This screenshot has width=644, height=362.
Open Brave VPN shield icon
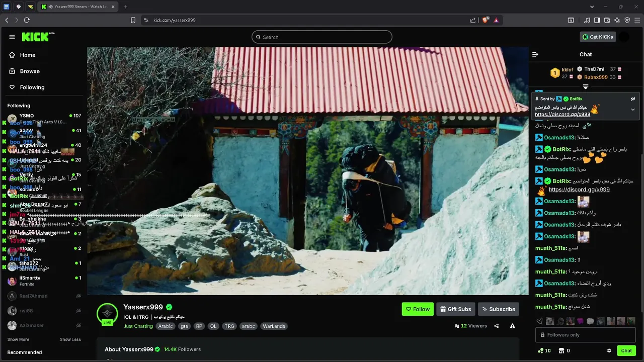tap(627, 20)
